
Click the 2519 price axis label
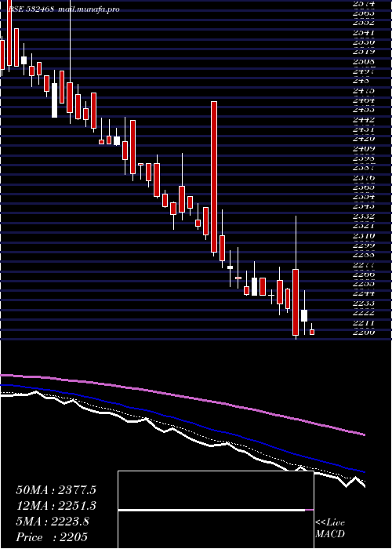[364, 52]
